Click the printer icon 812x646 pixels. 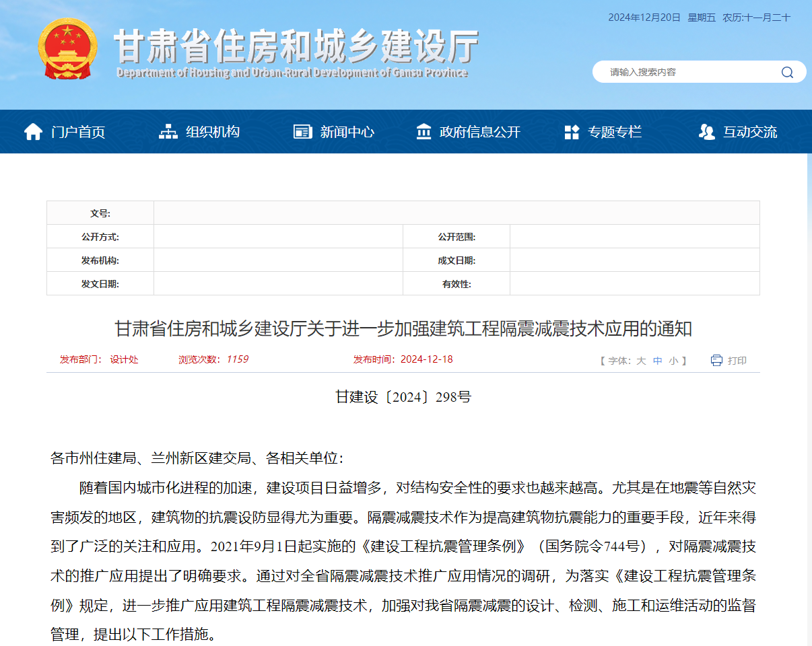[716, 361]
